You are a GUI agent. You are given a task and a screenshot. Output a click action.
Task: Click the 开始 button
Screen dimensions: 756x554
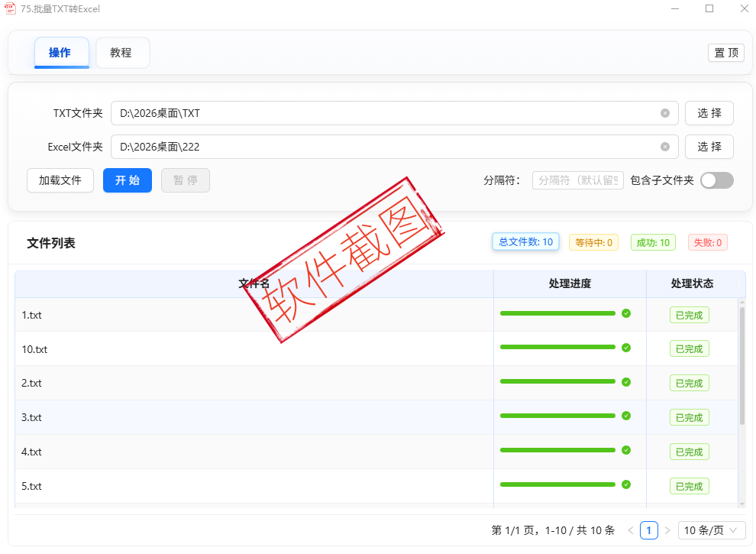point(128,180)
